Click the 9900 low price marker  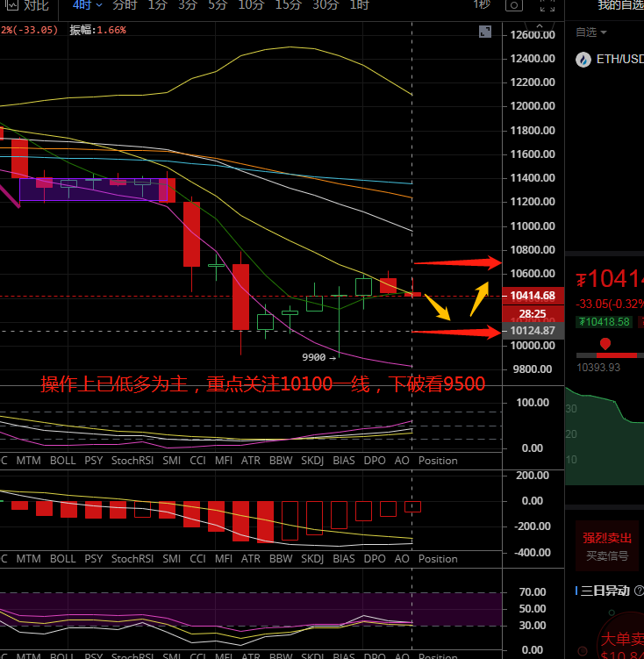[318, 358]
